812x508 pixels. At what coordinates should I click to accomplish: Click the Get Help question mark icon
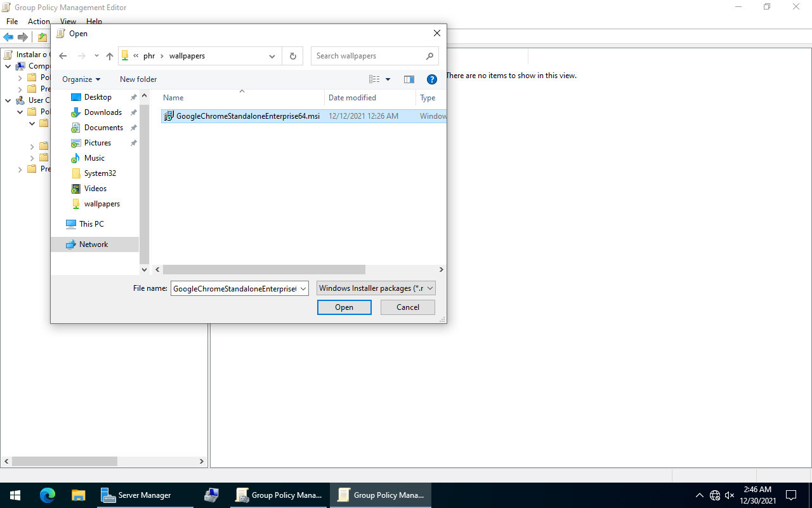(432, 79)
